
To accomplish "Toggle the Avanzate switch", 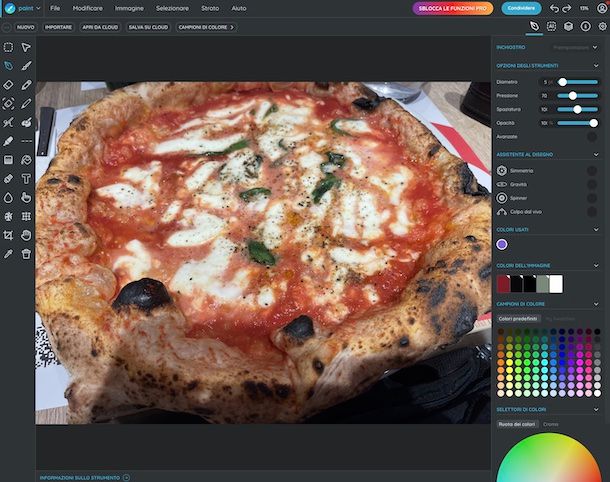I will point(592,137).
